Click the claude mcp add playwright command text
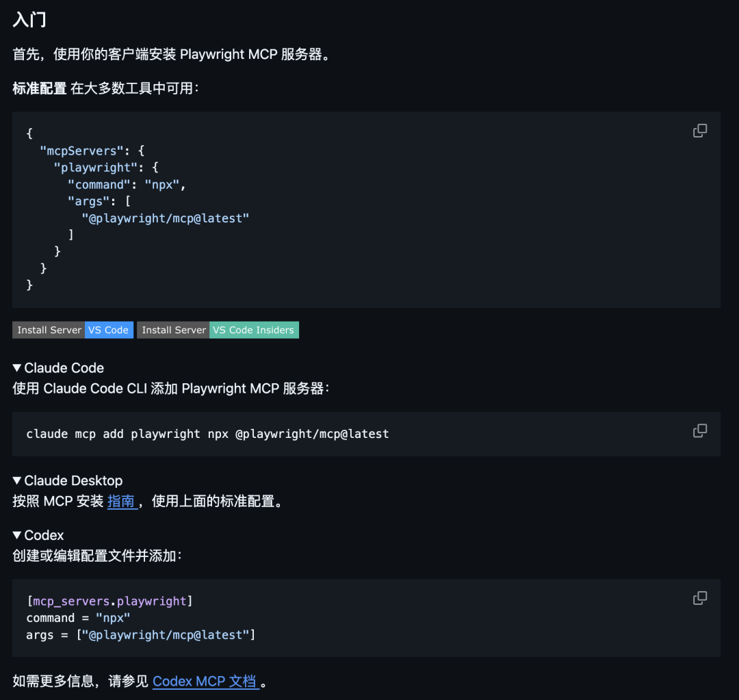This screenshot has height=700, width=739. pyautogui.click(x=208, y=434)
